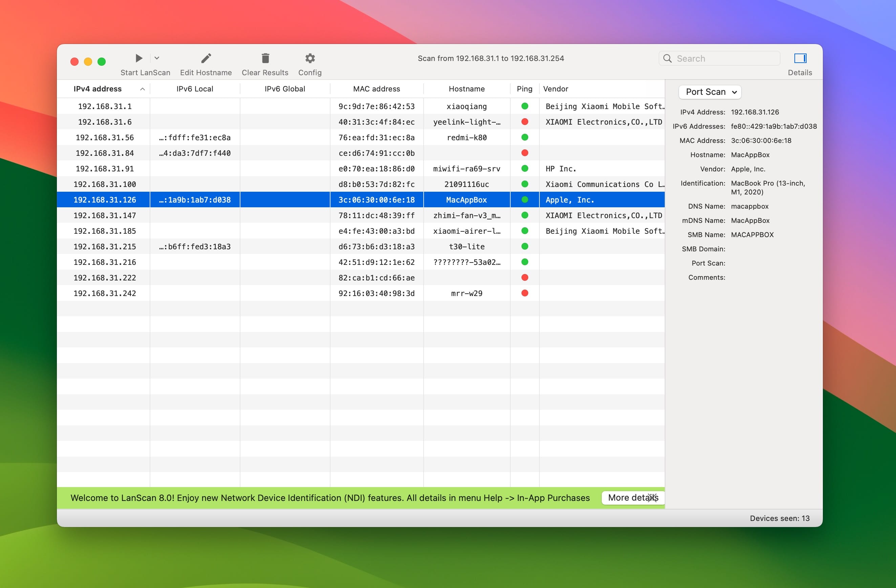The image size is (896, 588).
Task: Click the mrr-w29 hostname cell
Action: click(x=466, y=293)
